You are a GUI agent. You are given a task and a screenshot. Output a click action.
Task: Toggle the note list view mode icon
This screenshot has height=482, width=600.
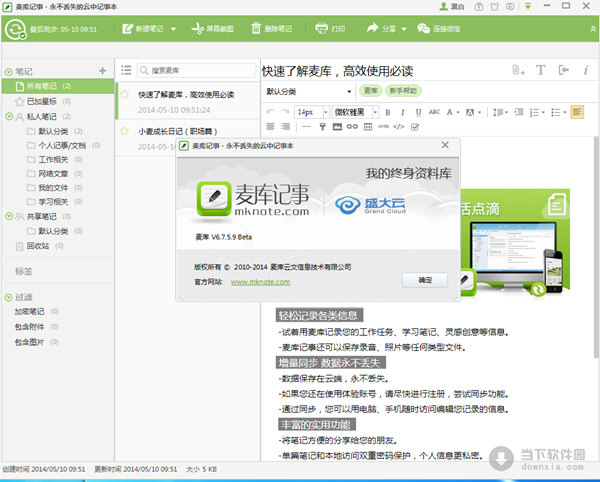pos(126,70)
